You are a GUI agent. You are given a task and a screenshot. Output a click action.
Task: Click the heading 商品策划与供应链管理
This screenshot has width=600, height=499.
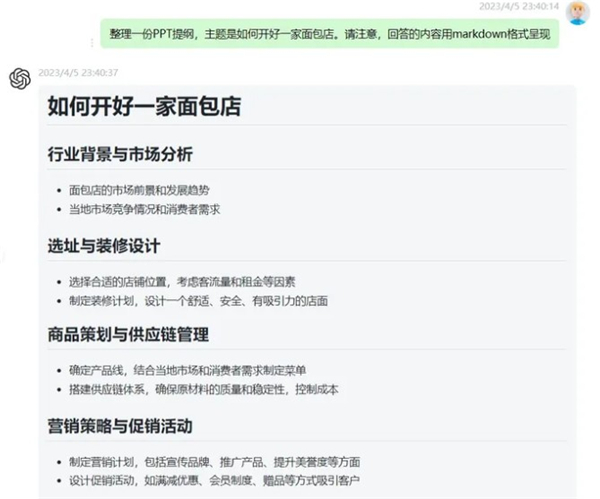[x=128, y=334]
